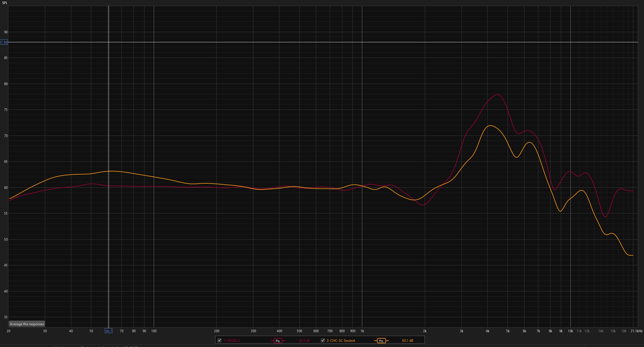
Task: Click the 60.3 dB readout value
Action: pos(304,341)
